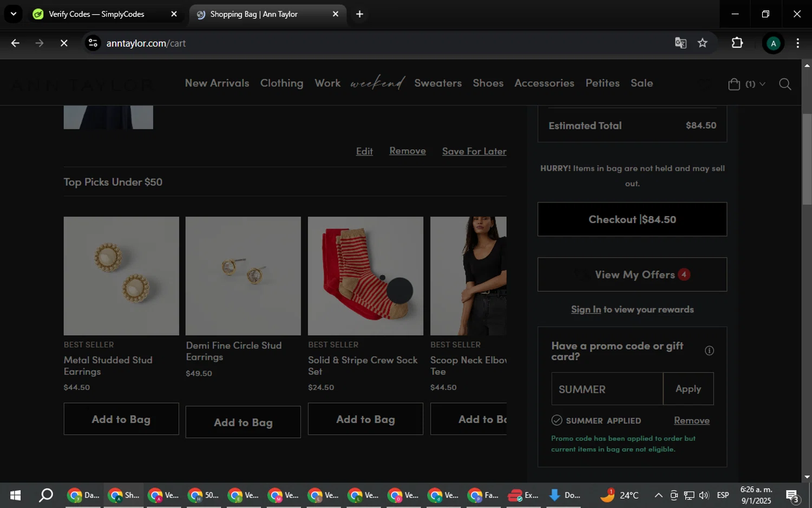The width and height of the screenshot is (812, 508).
Task: Go forward with the browser forward arrow
Action: pos(40,43)
